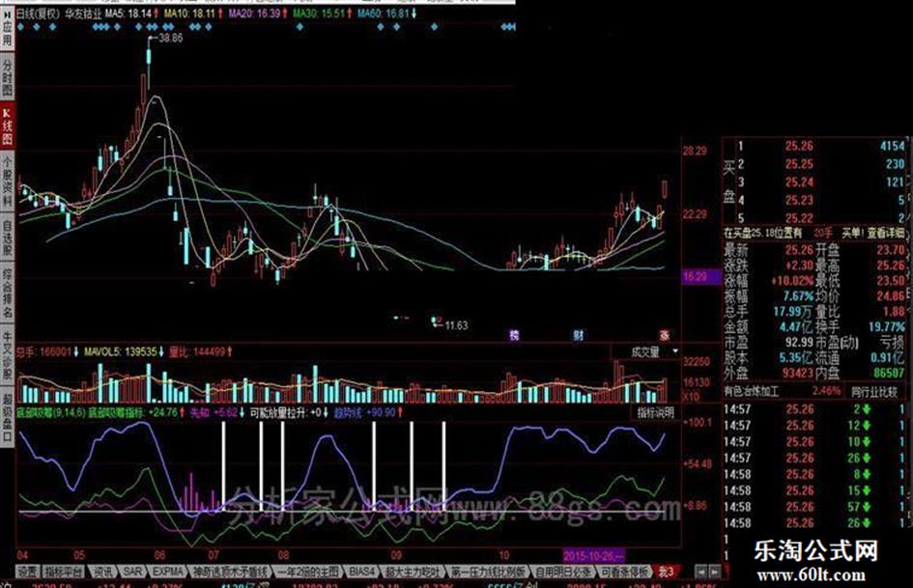913x588 pixels.
Task: Select the K线图 sidebar tab
Action: 7,126
